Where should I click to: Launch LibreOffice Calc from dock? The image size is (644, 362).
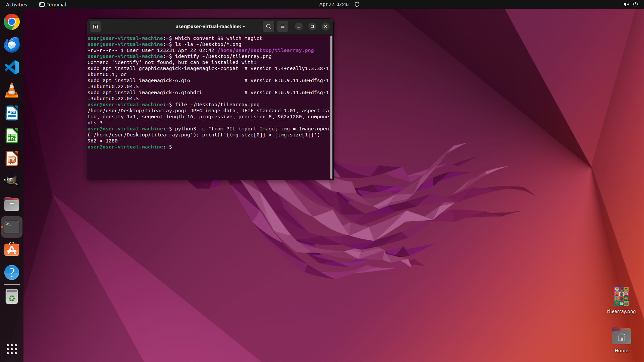coord(12,136)
